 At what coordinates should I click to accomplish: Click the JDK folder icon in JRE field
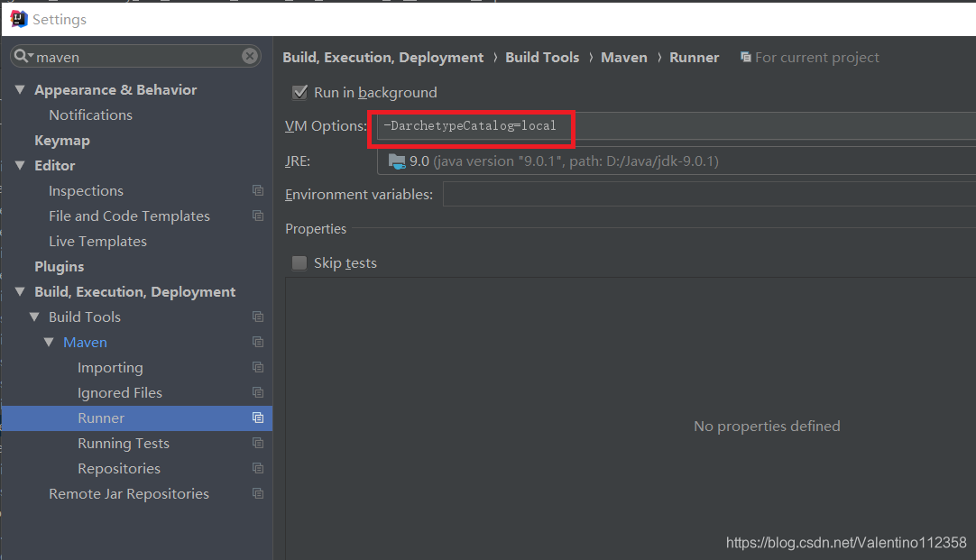(x=397, y=161)
